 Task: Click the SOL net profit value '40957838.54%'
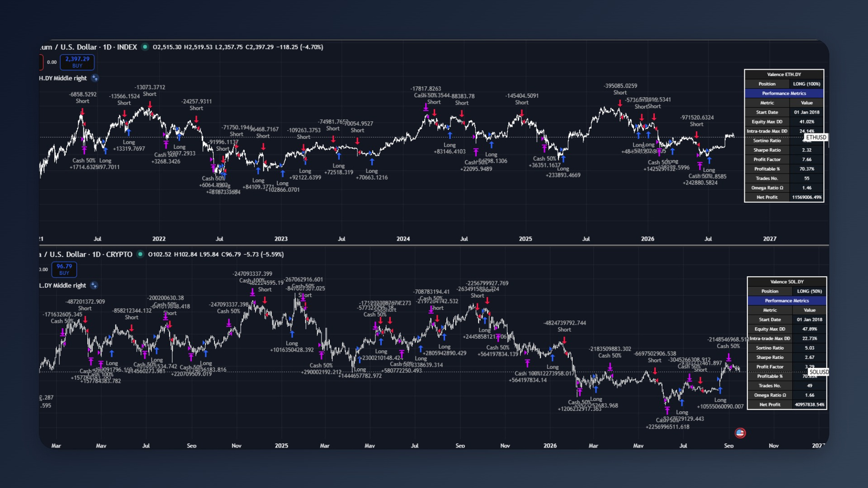pyautogui.click(x=809, y=405)
